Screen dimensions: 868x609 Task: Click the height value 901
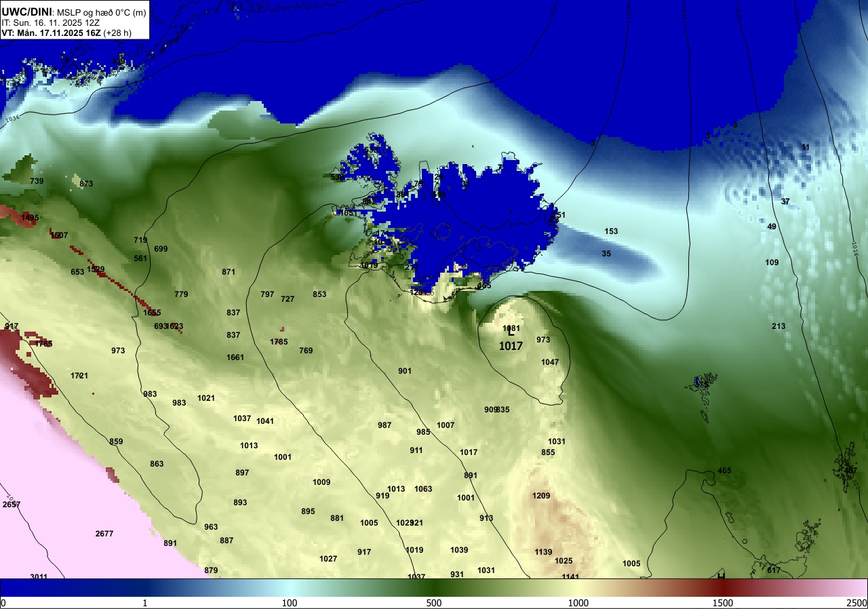pyautogui.click(x=405, y=371)
